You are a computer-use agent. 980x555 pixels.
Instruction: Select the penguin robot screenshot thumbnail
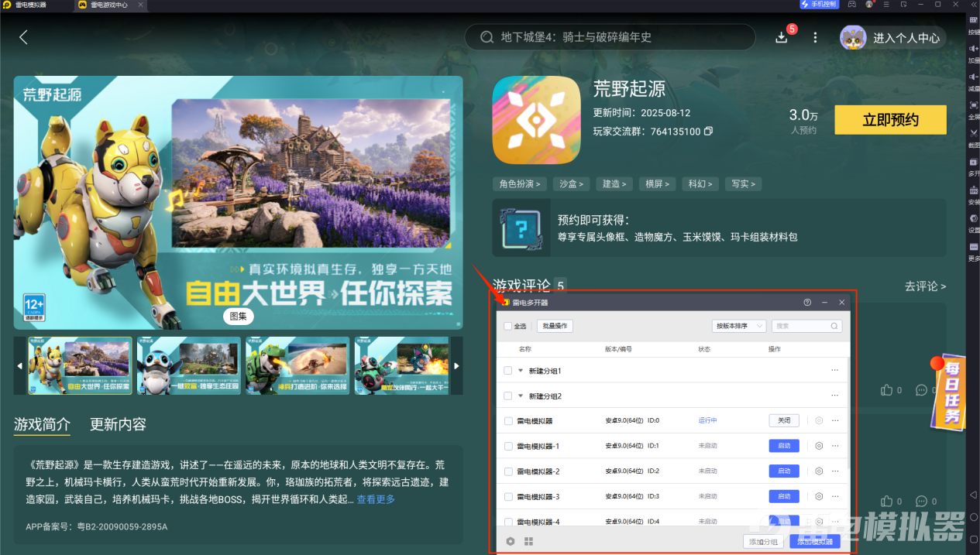[188, 365]
